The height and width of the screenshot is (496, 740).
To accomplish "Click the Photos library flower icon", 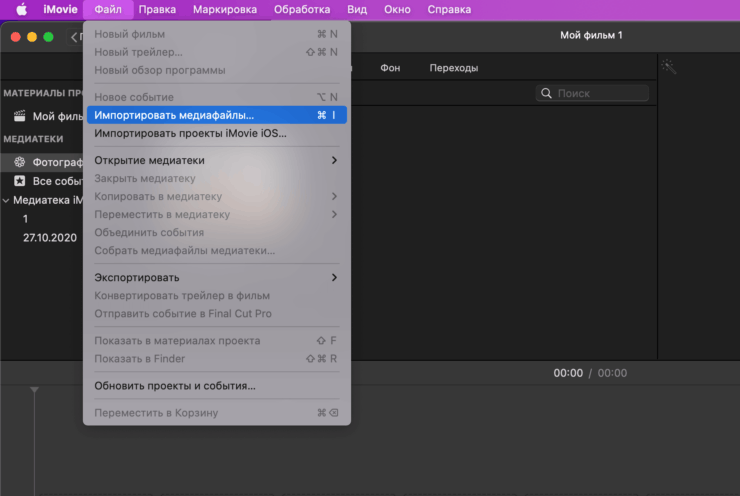I will click(19, 161).
